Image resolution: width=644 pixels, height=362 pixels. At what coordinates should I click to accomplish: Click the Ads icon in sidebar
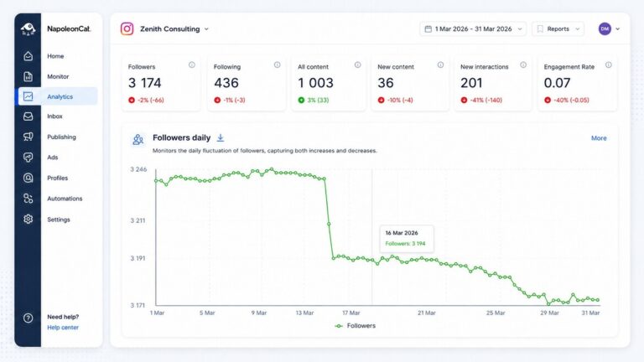point(28,158)
